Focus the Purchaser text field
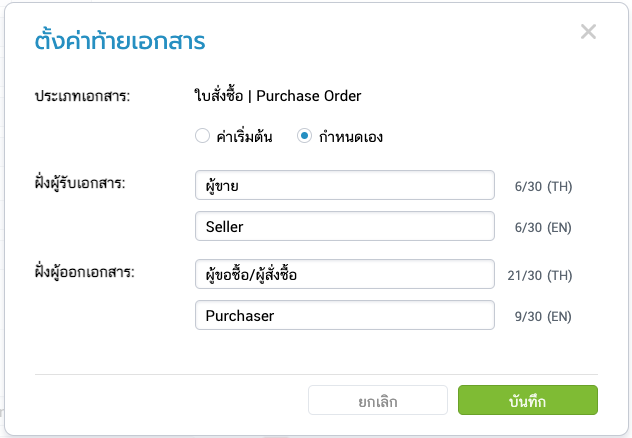Screen dimensions: 632x438 (345, 315)
